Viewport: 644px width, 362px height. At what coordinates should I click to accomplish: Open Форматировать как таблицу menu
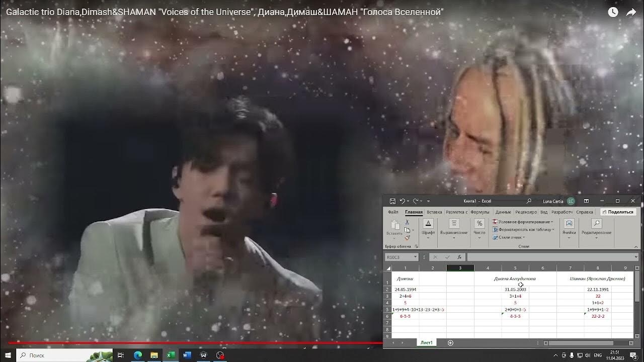523,229
